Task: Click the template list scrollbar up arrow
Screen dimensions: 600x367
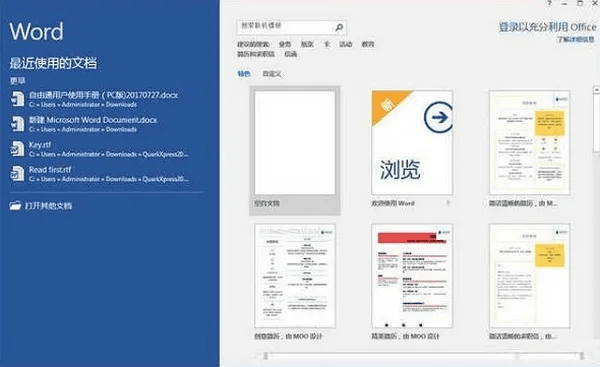Action: pos(596,90)
